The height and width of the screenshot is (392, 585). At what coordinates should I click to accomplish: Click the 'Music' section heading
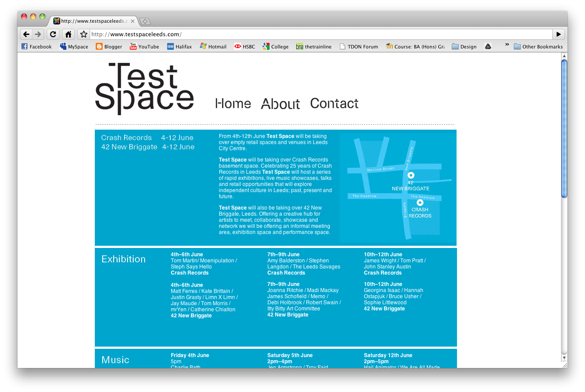(115, 360)
